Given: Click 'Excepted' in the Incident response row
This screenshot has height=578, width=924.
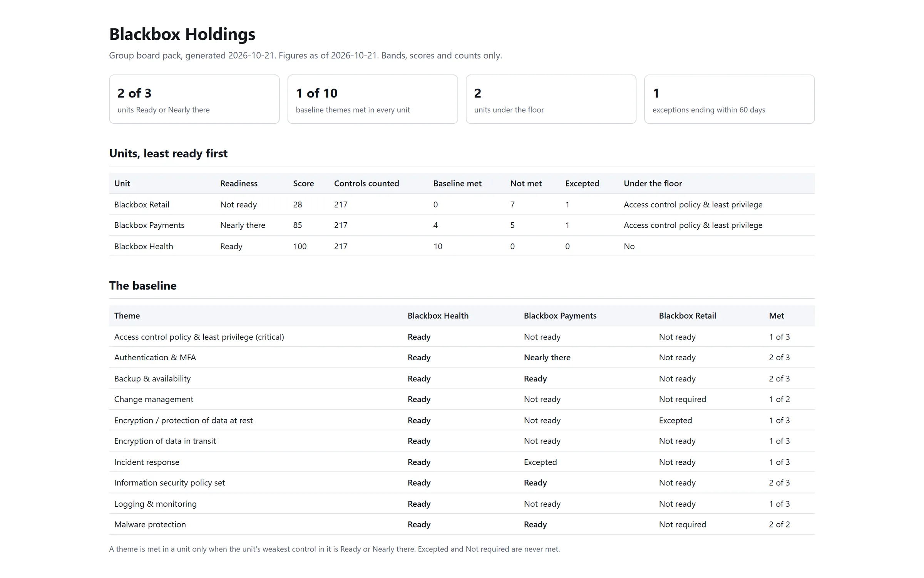Looking at the screenshot, I should click(x=540, y=462).
